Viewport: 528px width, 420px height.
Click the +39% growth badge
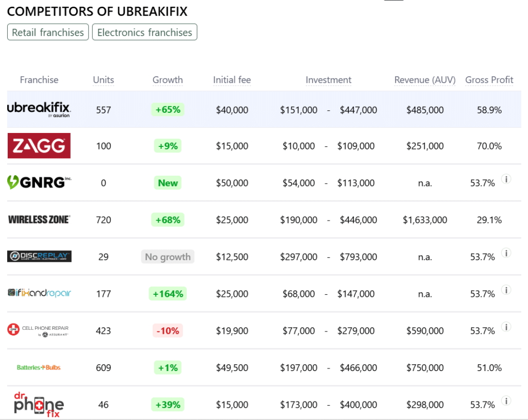click(x=168, y=405)
